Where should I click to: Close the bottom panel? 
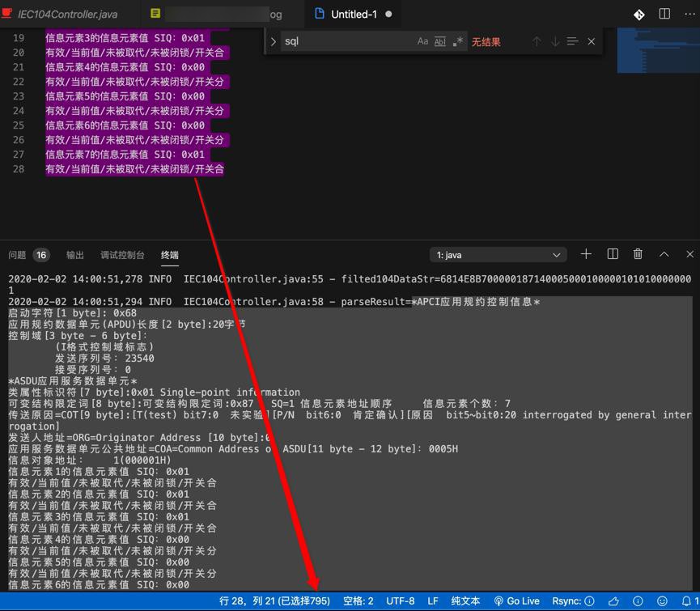[689, 254]
